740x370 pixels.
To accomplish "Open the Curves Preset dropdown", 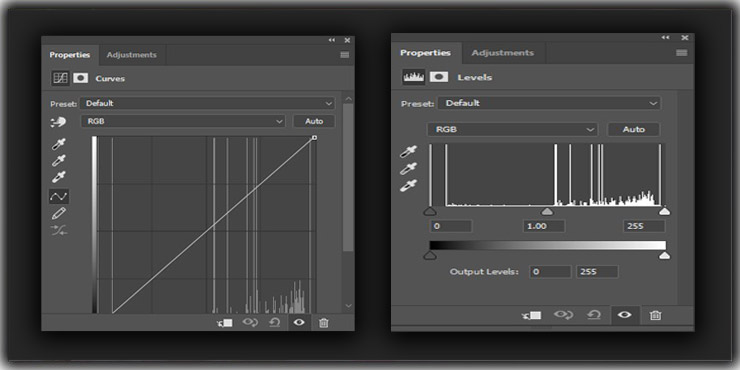I will (207, 103).
